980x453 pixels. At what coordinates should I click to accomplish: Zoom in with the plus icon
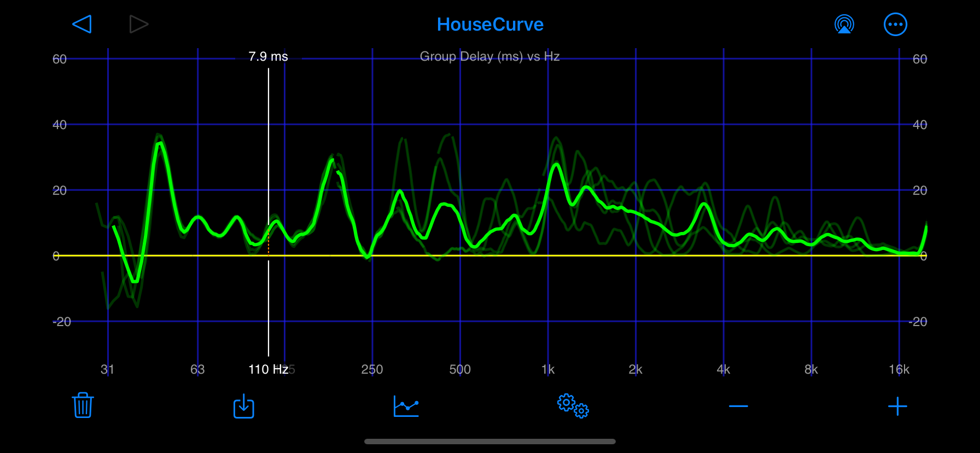(897, 406)
